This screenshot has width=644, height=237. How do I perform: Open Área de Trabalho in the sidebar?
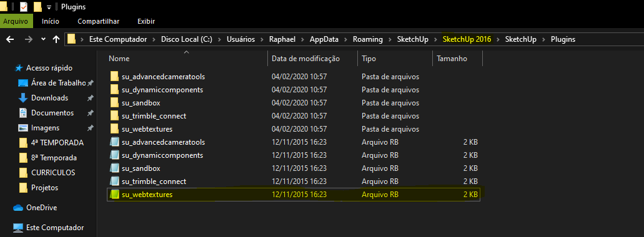click(58, 83)
